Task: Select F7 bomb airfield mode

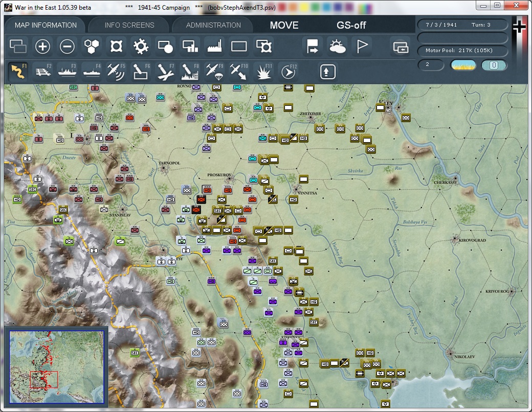Action: coord(165,71)
